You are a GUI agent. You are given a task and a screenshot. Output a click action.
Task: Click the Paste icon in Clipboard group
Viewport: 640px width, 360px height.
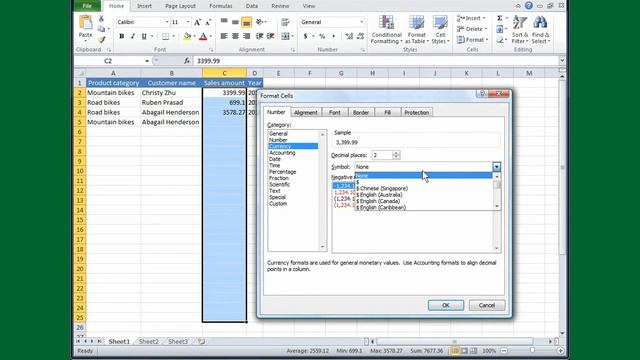(85, 22)
